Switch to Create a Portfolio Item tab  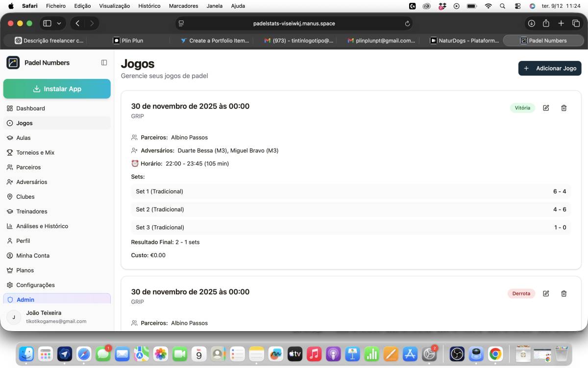215,41
